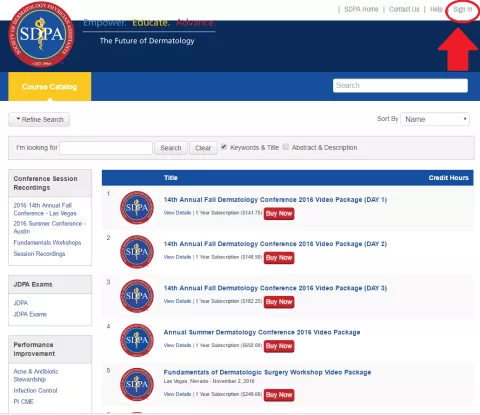View Details for Fundamentals Surgery Workshop package

pos(177,394)
